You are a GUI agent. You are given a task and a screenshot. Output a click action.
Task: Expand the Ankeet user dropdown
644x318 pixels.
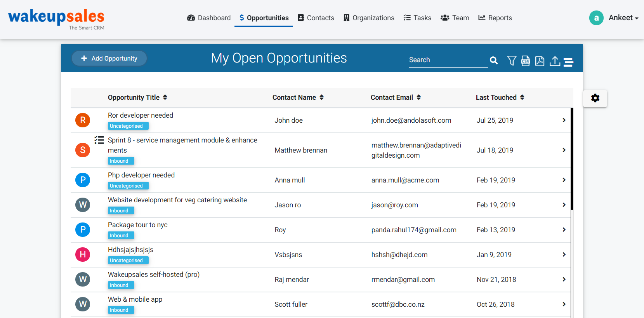tap(623, 18)
